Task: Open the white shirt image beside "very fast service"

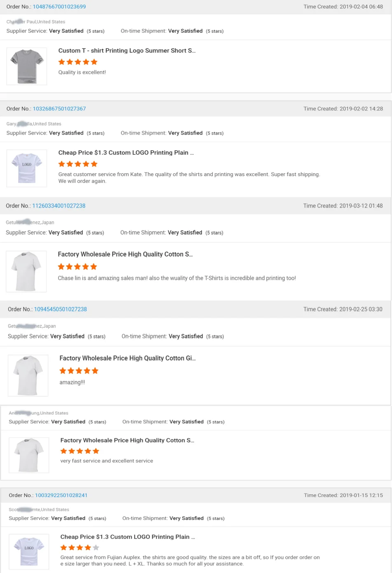Action: [29, 455]
